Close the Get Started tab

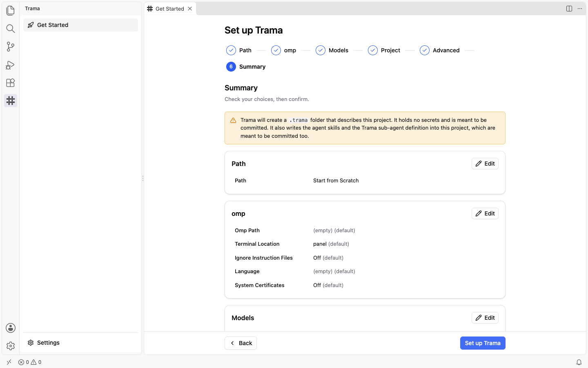[190, 9]
